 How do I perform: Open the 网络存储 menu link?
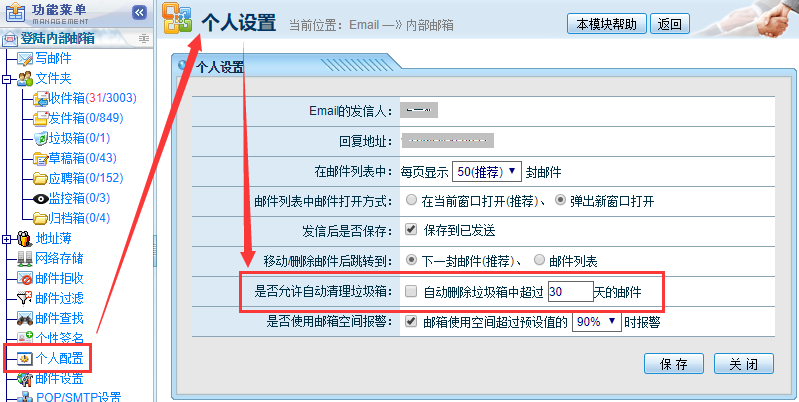[x=60, y=258]
